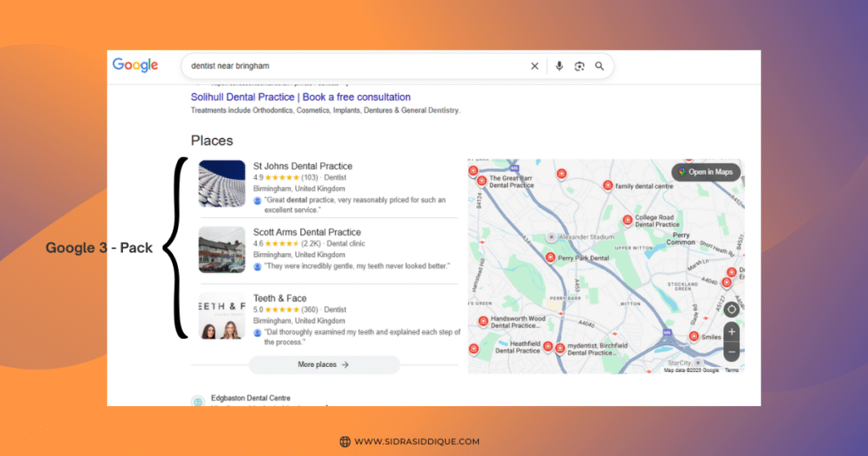868x456 pixels.
Task: Click Teeth & Face thumbnail image
Action: [x=222, y=315]
